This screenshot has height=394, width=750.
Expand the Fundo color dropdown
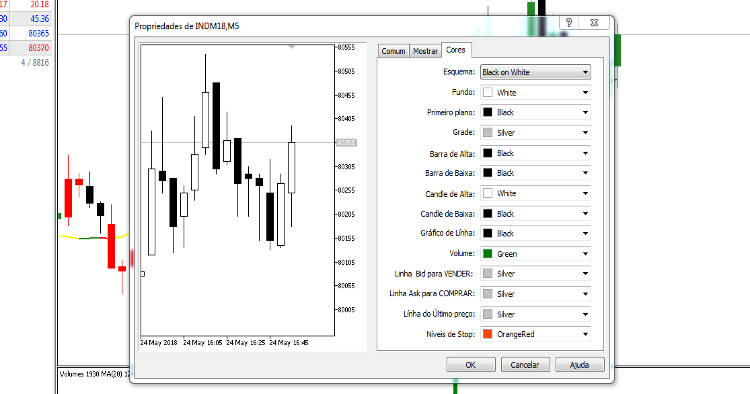click(x=535, y=92)
